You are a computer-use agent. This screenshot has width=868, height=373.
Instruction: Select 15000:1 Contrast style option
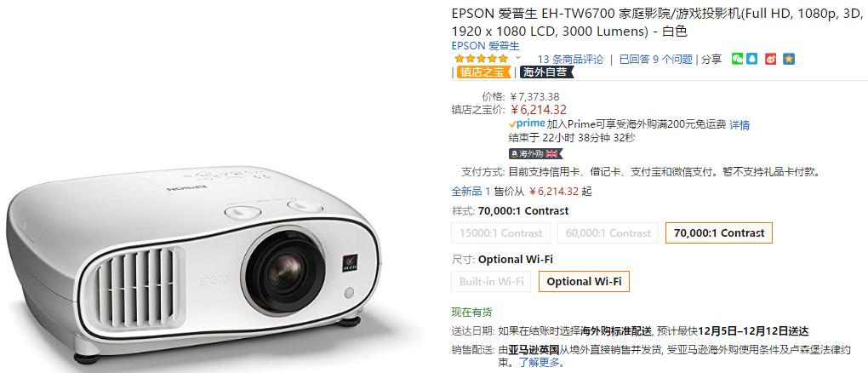[x=501, y=233]
